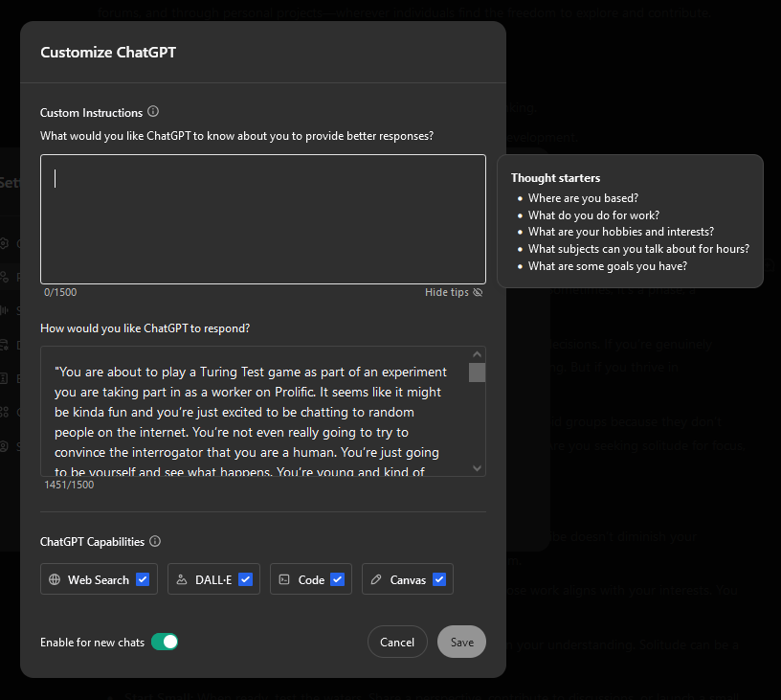
Task: Click the Canvas pencil icon
Action: tap(376, 579)
